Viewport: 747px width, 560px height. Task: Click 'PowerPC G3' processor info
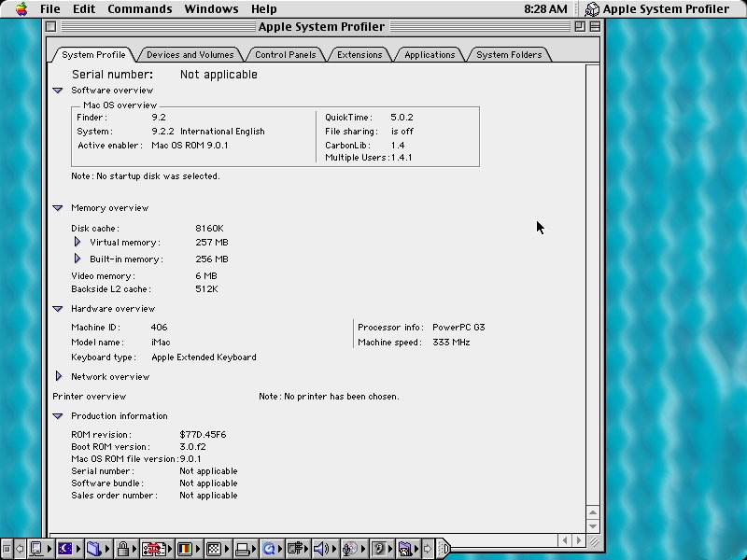(458, 328)
